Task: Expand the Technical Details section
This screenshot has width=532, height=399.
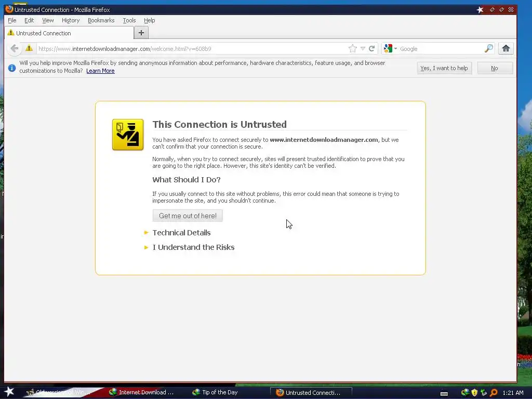Action: (x=181, y=232)
